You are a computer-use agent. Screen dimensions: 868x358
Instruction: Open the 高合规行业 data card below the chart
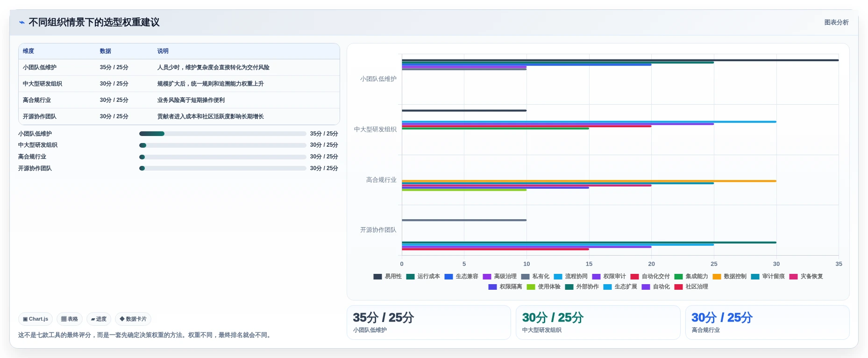point(767,322)
